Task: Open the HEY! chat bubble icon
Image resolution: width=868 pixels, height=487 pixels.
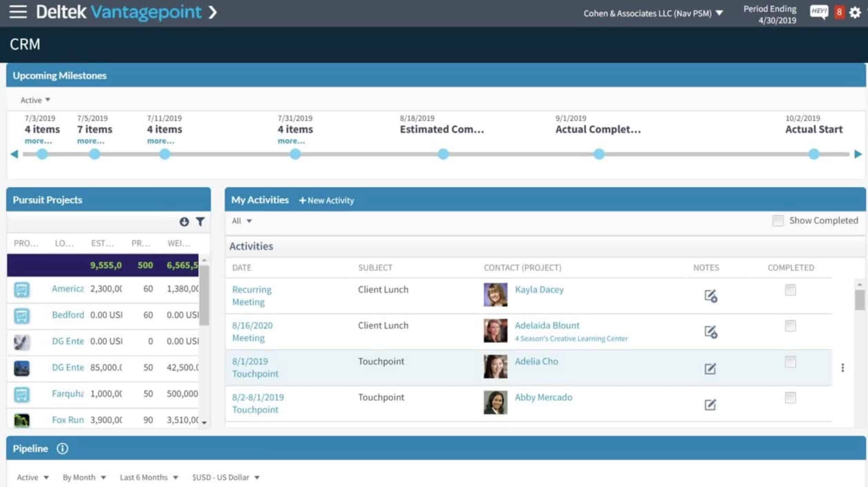Action: pyautogui.click(x=819, y=12)
